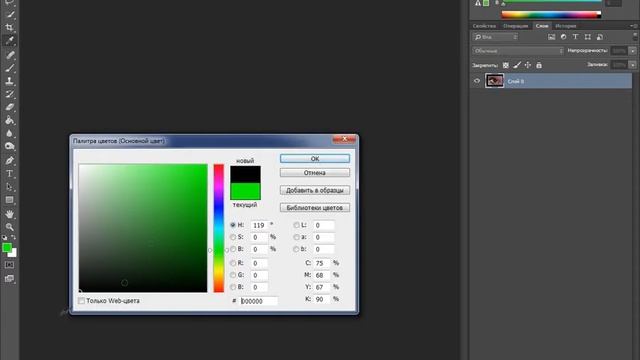This screenshot has height=360, width=640.
Task: Filter layers by pixel layers
Action: [551, 37]
